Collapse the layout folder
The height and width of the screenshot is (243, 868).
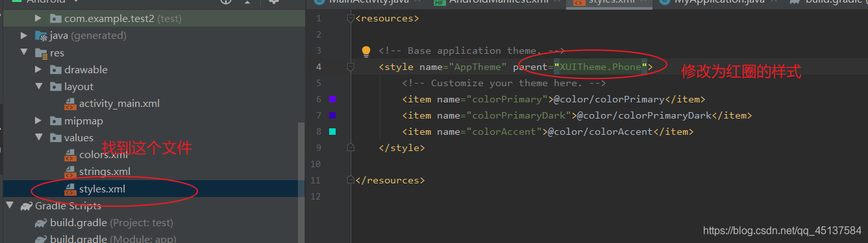pyautogui.click(x=38, y=86)
